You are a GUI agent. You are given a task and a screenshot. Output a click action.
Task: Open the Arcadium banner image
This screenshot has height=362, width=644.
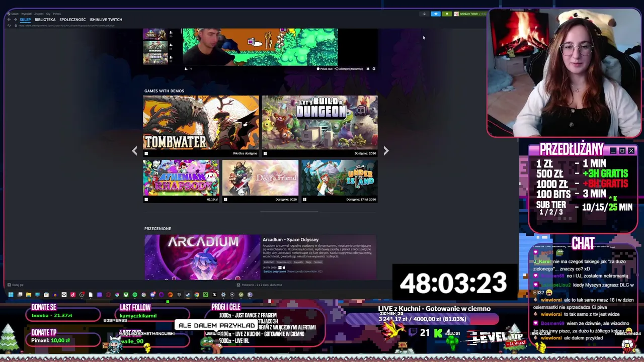202,257
